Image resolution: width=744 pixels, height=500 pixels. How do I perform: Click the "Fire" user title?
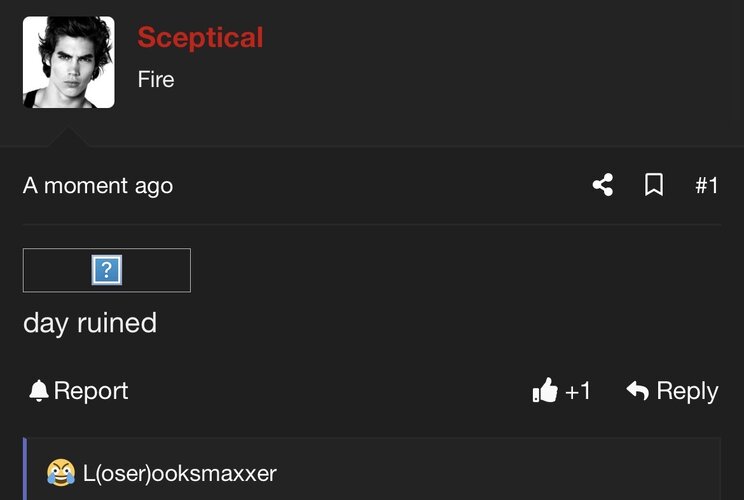point(156,79)
